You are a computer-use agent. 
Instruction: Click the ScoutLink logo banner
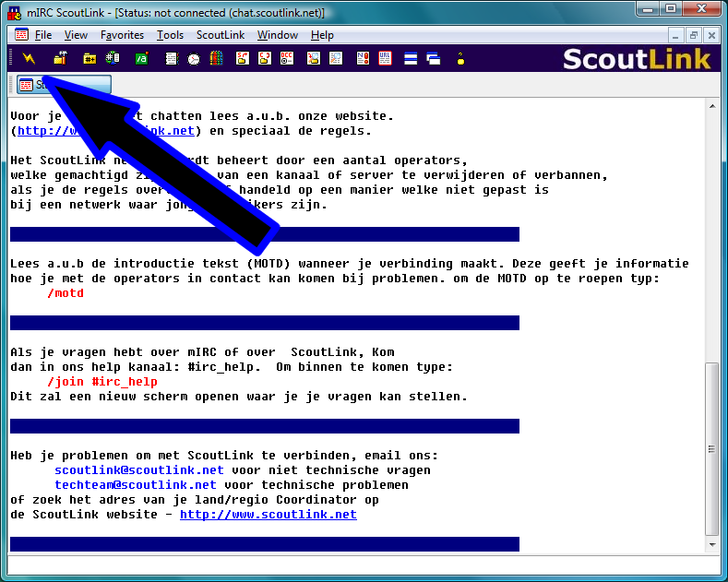(637, 59)
